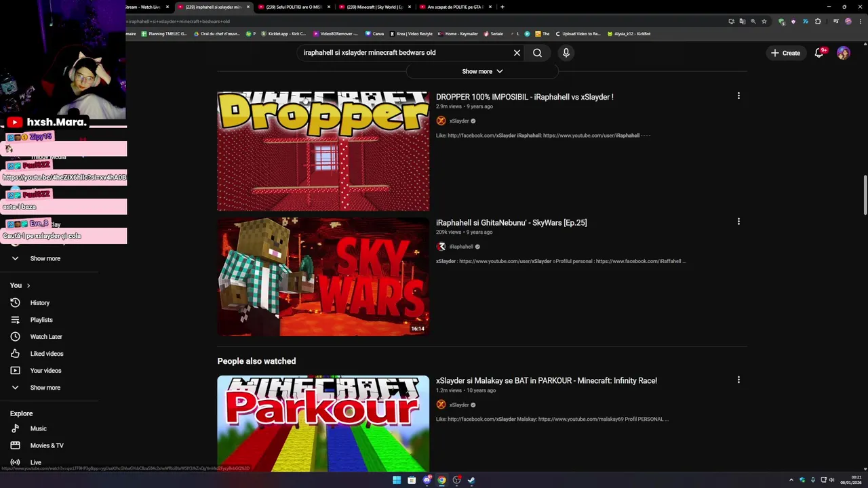
Task: Open a new browser tab
Action: 502,7
